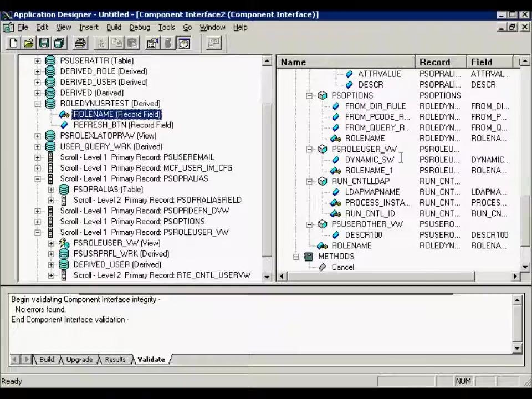The height and width of the screenshot is (399, 532).
Task: Click the Properties toolbar icon
Action: pos(152,43)
